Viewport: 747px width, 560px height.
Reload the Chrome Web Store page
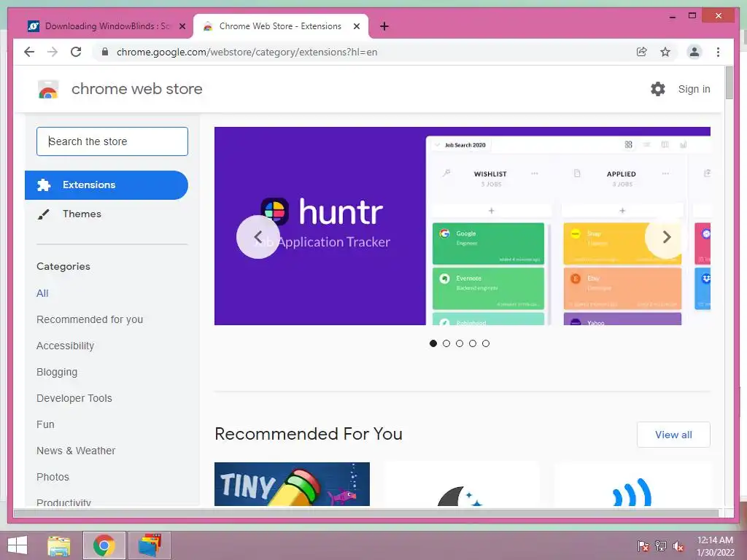pos(76,52)
